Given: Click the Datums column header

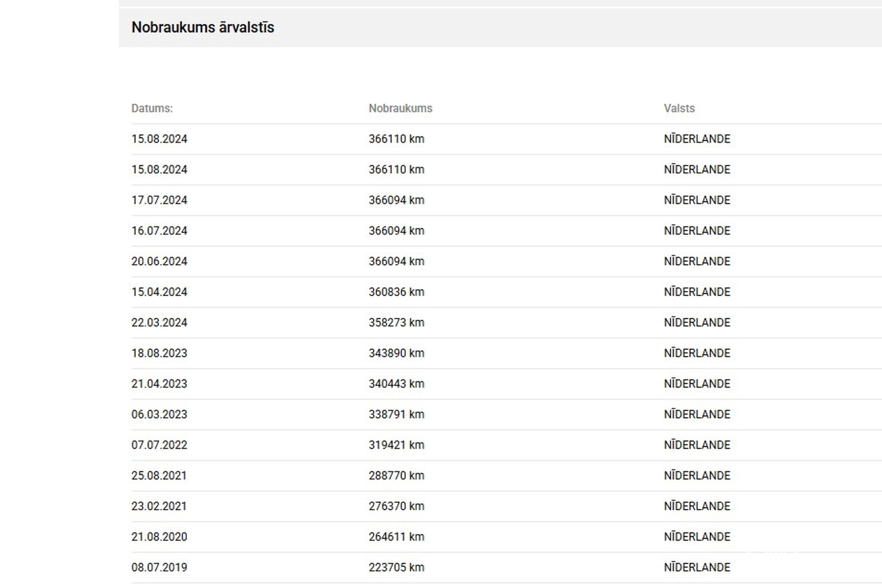Looking at the screenshot, I should click(152, 108).
